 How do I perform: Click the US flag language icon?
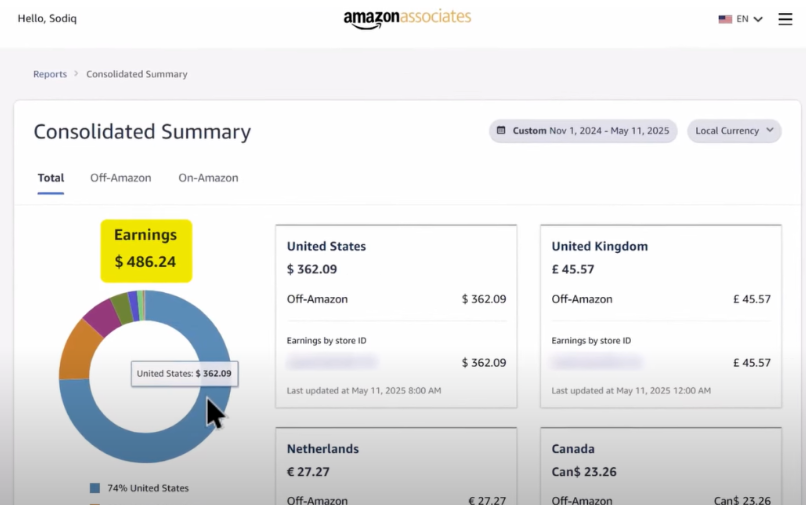coord(725,19)
